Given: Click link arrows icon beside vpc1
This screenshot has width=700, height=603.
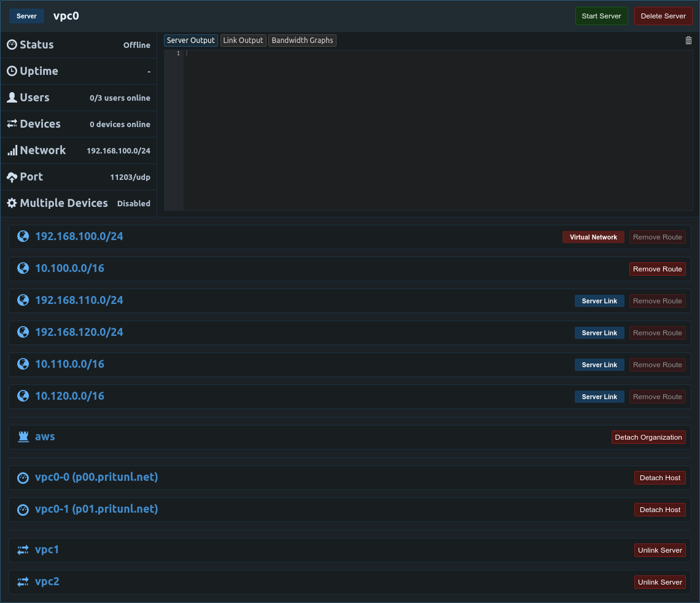Looking at the screenshot, I should [23, 550].
